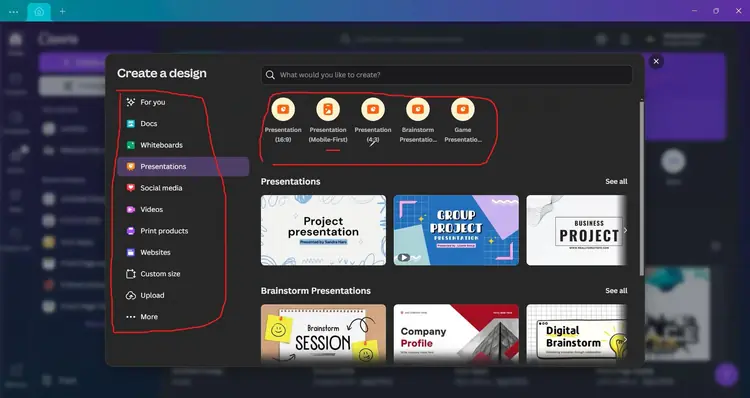
Task: Click See all next to Presentations
Action: point(616,181)
